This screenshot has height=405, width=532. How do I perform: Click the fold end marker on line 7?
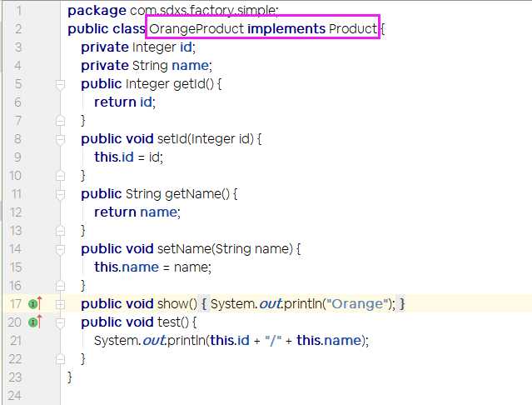(60, 121)
